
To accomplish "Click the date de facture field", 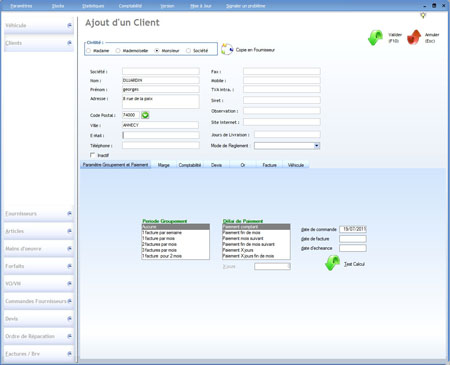I will click(353, 239).
